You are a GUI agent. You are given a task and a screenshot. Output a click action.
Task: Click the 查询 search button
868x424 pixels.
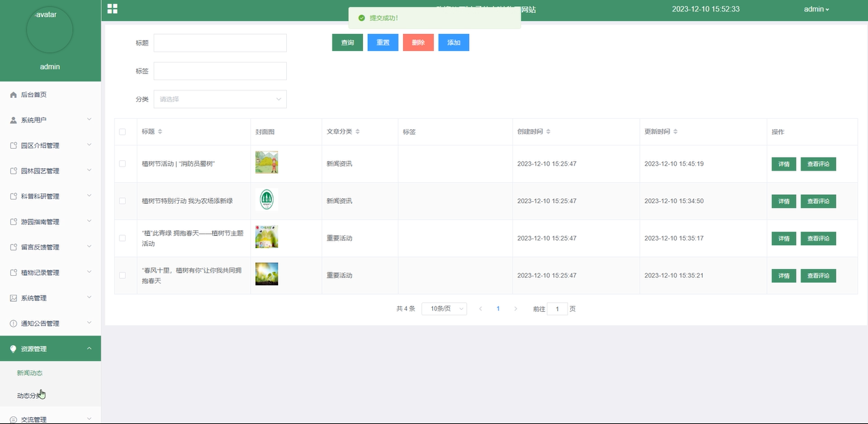pyautogui.click(x=347, y=43)
